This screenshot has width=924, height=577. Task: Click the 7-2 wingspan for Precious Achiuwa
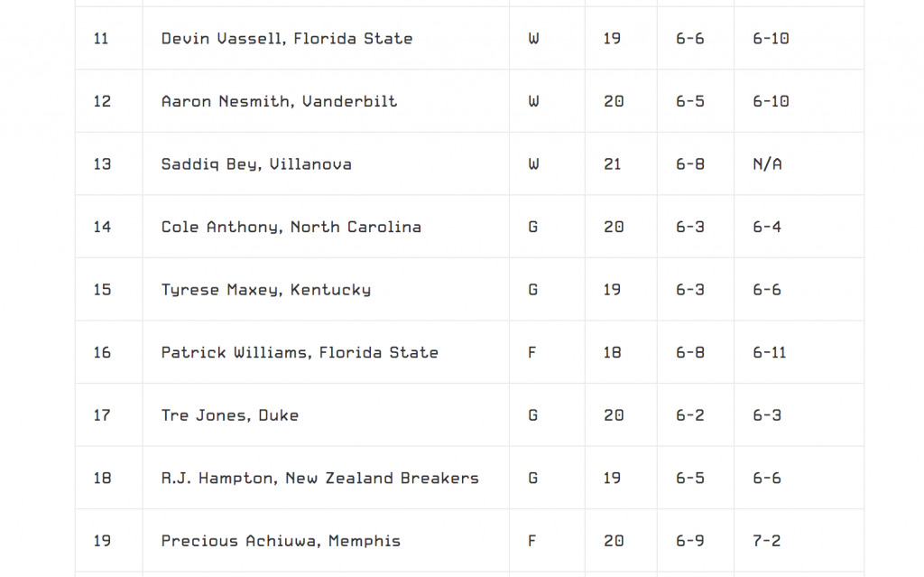click(767, 541)
